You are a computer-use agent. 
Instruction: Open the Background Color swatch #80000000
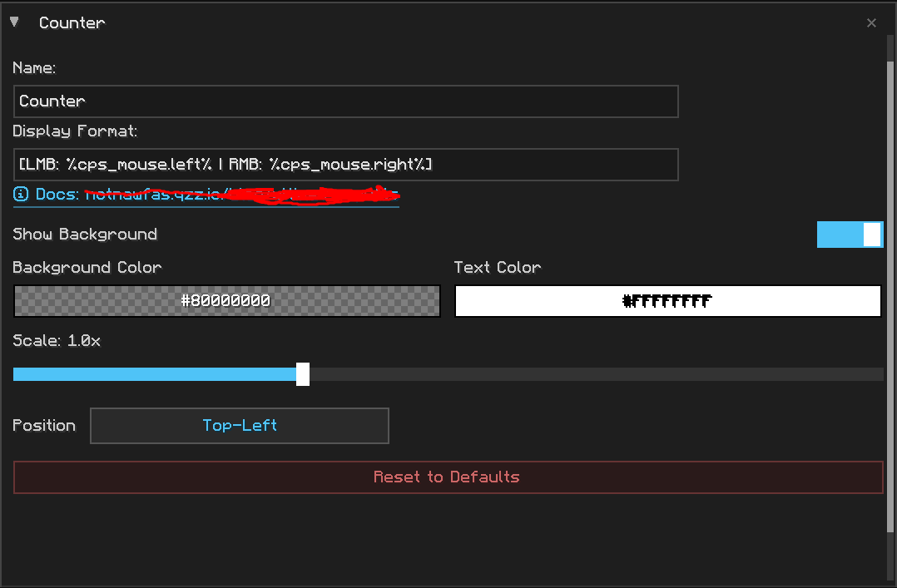pos(226,301)
